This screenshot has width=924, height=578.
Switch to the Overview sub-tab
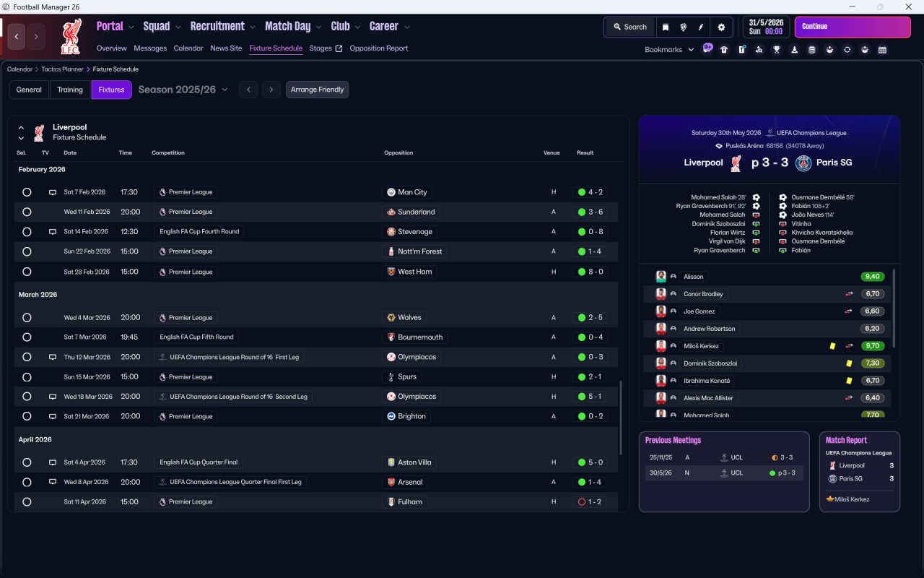112,48
